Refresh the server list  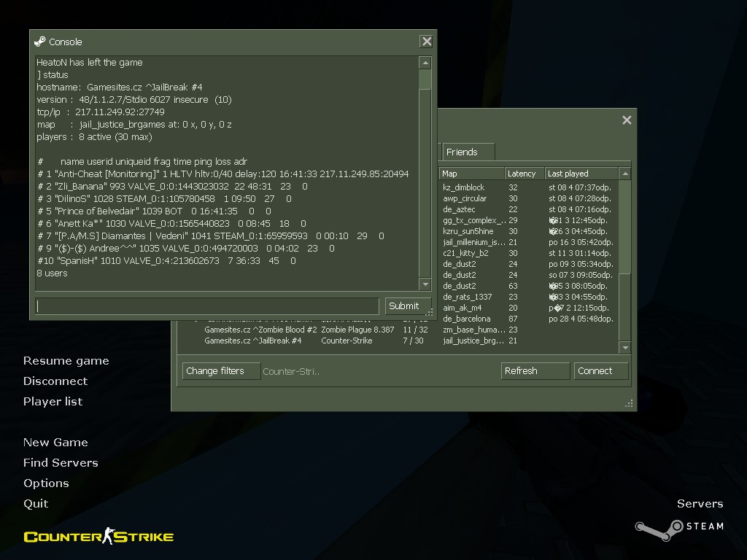click(535, 371)
